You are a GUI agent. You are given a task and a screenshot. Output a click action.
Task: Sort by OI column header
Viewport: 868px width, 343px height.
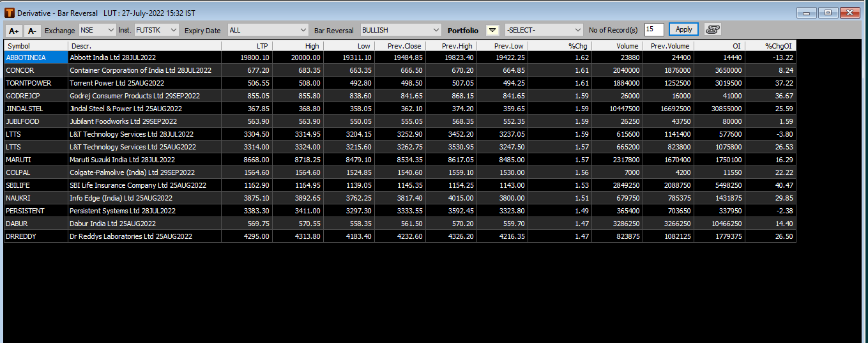click(x=719, y=46)
